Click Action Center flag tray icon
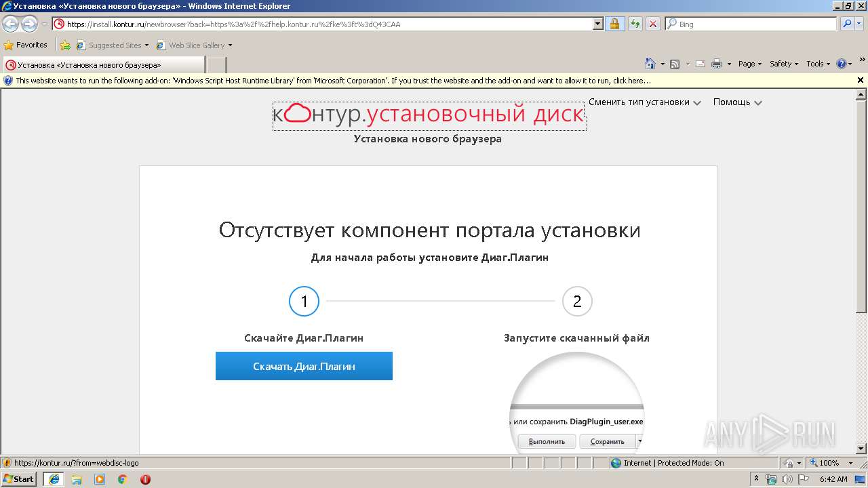This screenshot has height=488, width=868. 804,479
